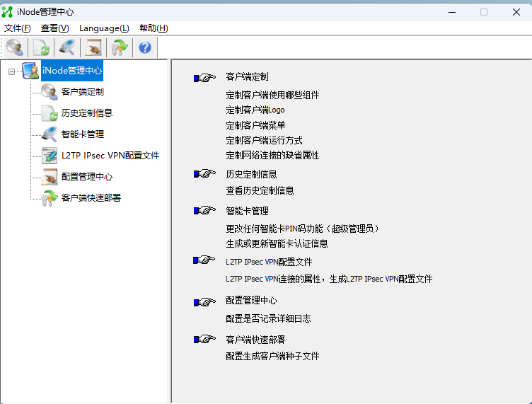Click the text 定制客户端菜单

point(255,125)
